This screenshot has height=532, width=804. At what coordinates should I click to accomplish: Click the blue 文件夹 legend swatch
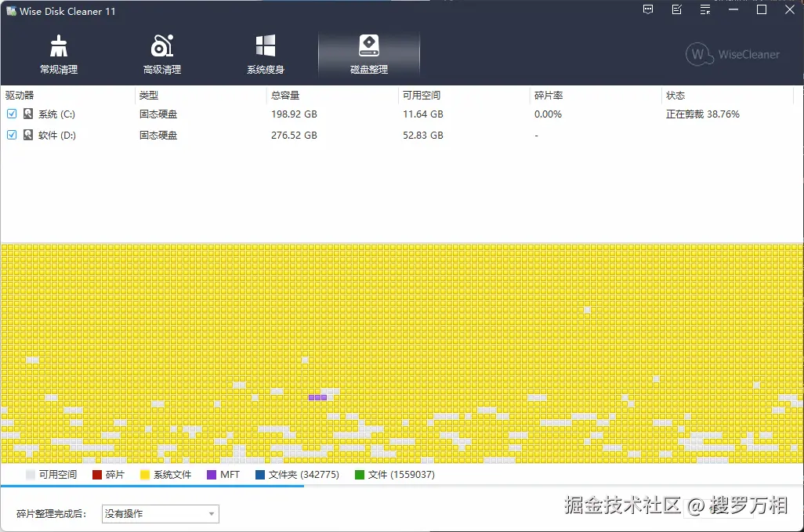(x=260, y=475)
